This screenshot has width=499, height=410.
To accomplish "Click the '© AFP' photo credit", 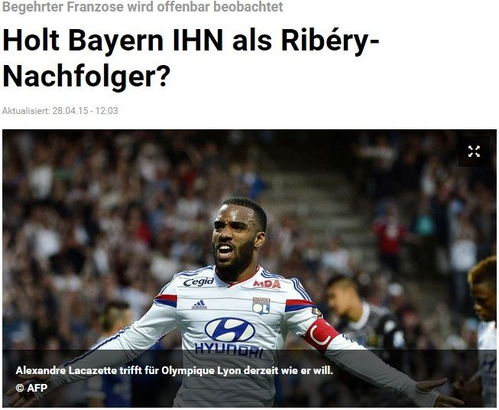I will 31,388.
